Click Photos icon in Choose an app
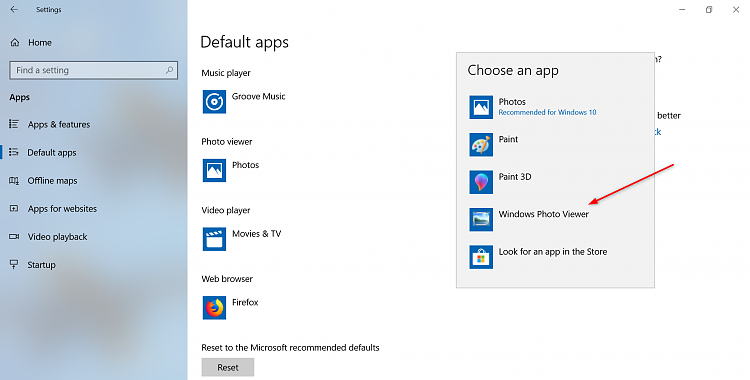 [481, 107]
